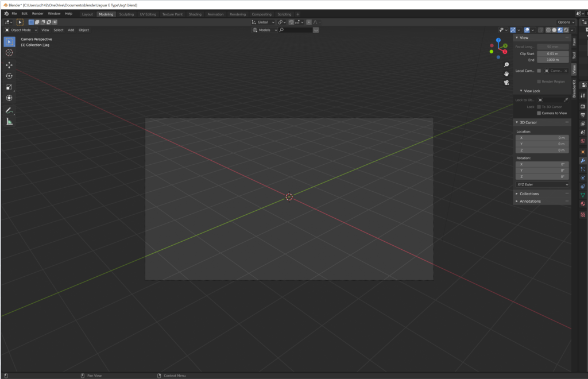588x379 pixels.
Task: Open the Modifier wrench properties tab
Action: pos(583,161)
